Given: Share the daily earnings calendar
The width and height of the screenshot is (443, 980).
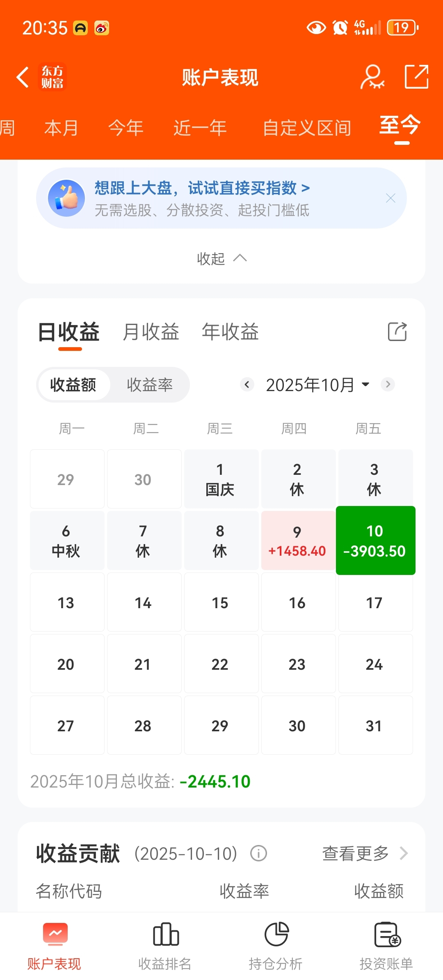Looking at the screenshot, I should [x=397, y=332].
